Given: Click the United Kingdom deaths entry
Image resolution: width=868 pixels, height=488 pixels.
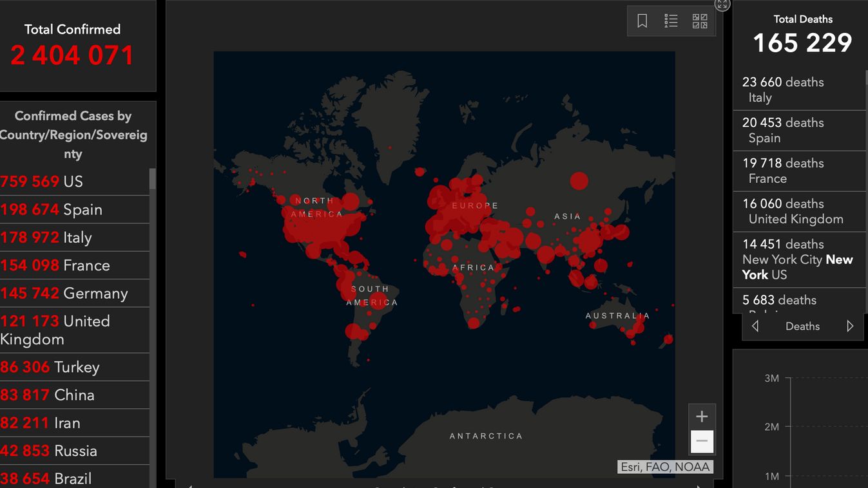Looking at the screenshot, I should click(x=800, y=211).
